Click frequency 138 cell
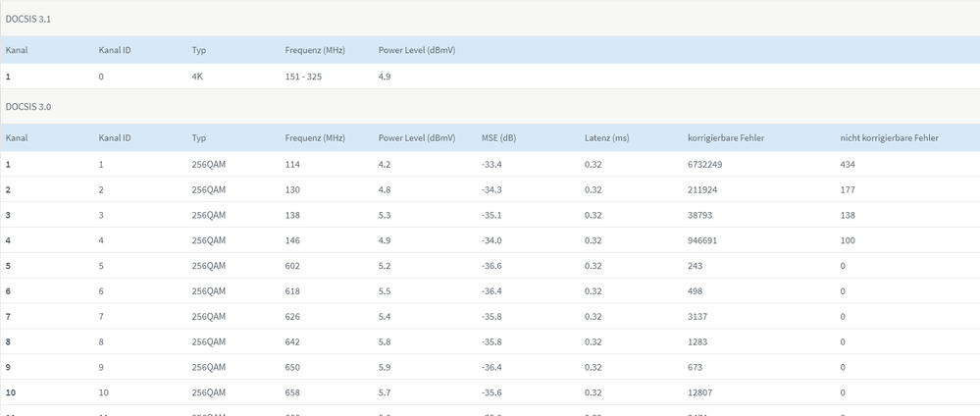Screen dimensions: 980x416 292,215
